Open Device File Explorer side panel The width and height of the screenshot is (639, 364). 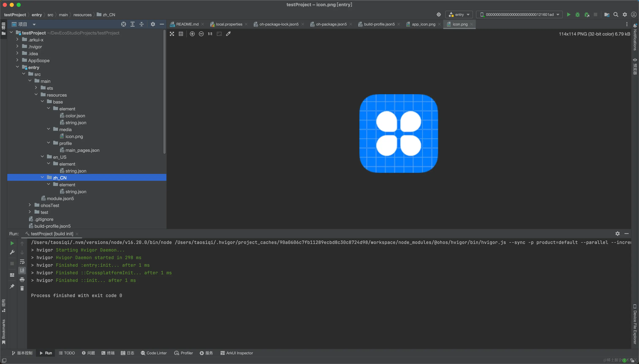pos(635,324)
